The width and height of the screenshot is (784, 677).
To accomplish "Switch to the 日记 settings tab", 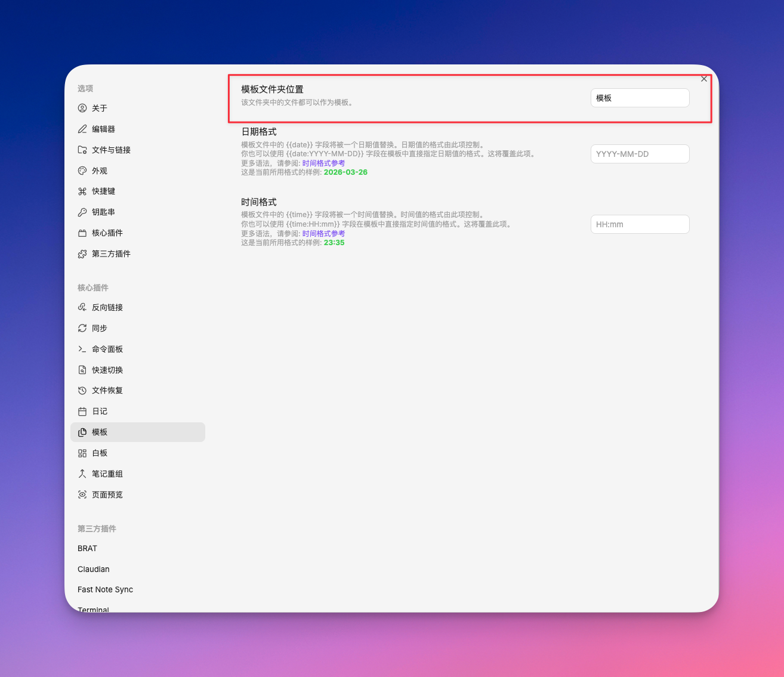I will coord(100,412).
